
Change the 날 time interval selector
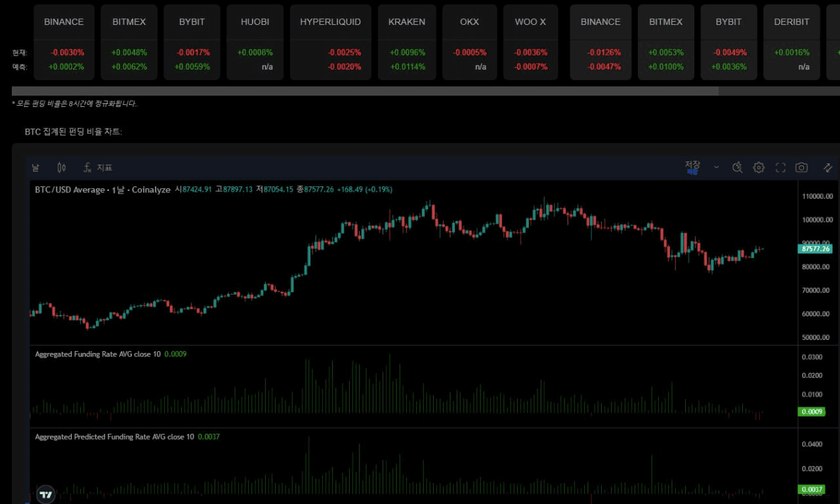pyautogui.click(x=35, y=167)
